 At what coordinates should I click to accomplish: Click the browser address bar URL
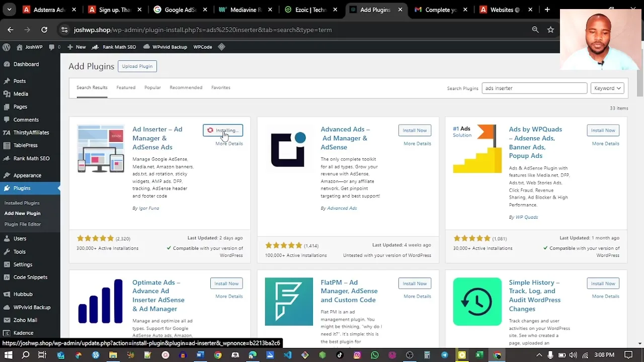pyautogui.click(x=203, y=30)
